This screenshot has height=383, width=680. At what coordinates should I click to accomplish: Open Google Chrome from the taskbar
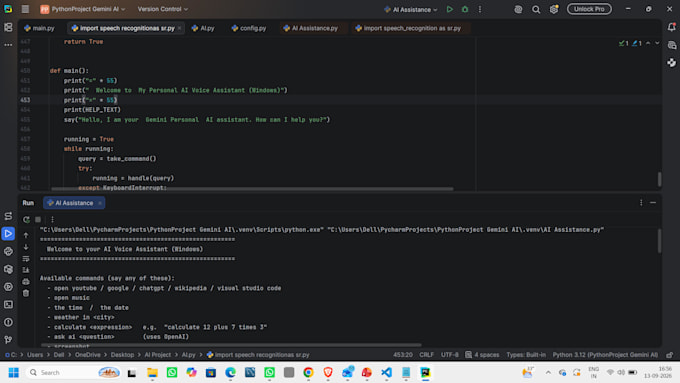pos(308,373)
